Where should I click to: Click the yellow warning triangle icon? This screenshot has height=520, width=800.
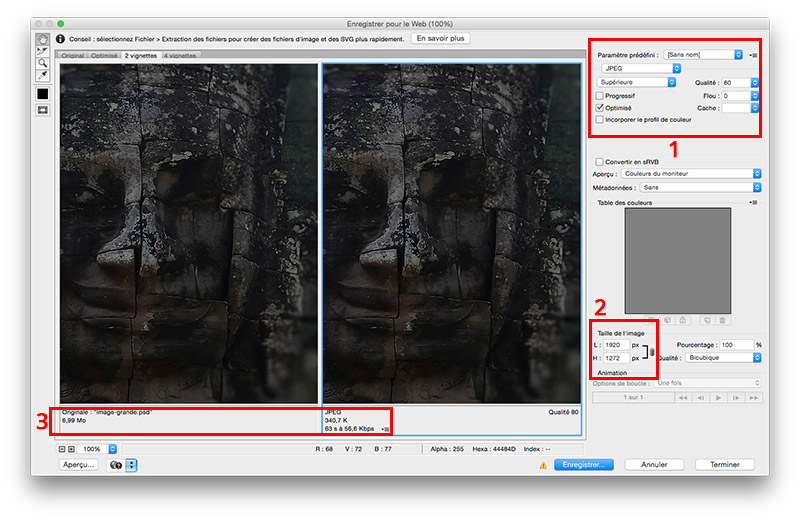click(543, 465)
